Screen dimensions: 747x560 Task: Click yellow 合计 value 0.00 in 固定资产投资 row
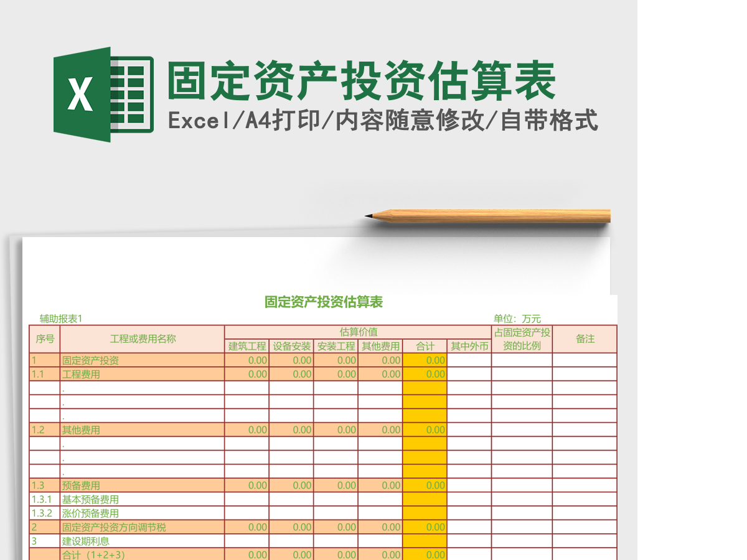pos(425,360)
